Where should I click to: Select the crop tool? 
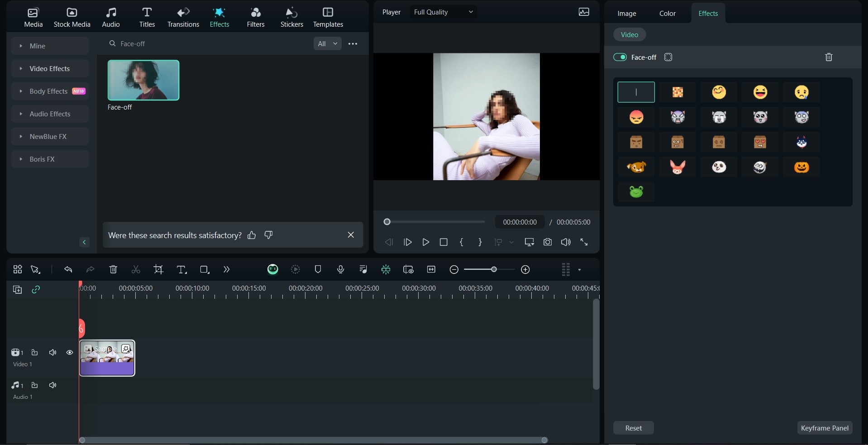point(158,269)
